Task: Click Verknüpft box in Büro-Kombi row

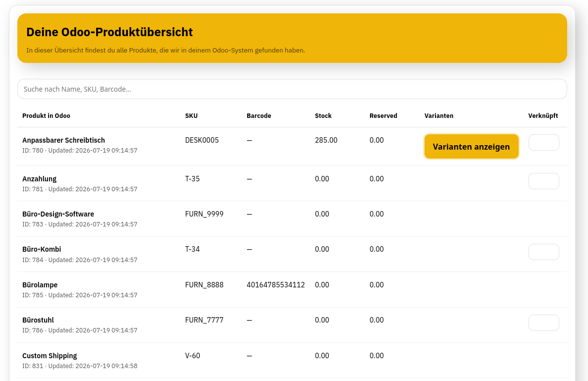Action: coord(544,252)
